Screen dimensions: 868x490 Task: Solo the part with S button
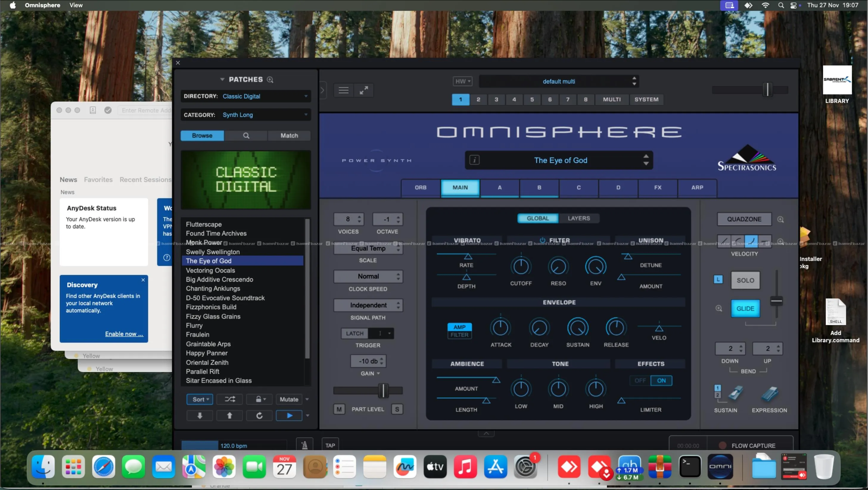tap(397, 409)
